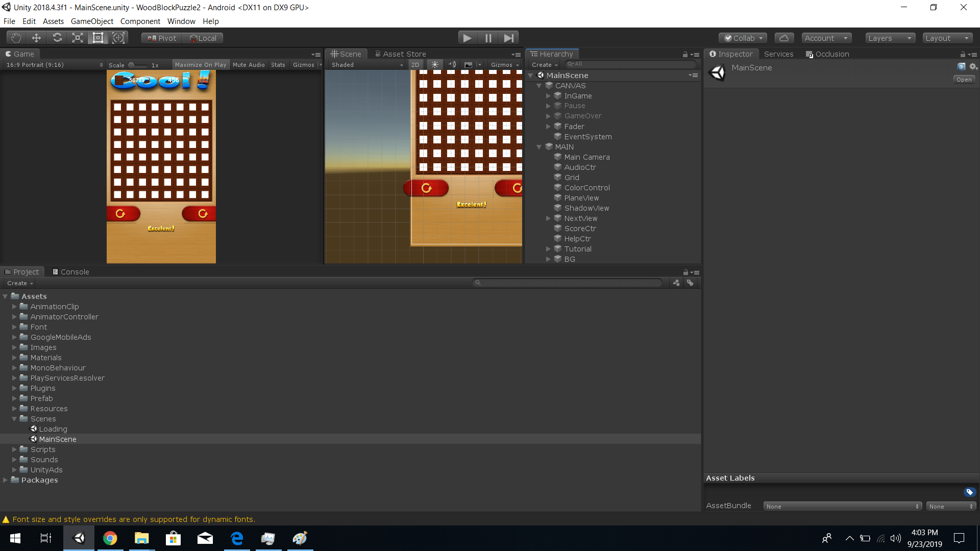Toggle Mute Audio in Game view
The image size is (980, 551).
click(x=249, y=65)
